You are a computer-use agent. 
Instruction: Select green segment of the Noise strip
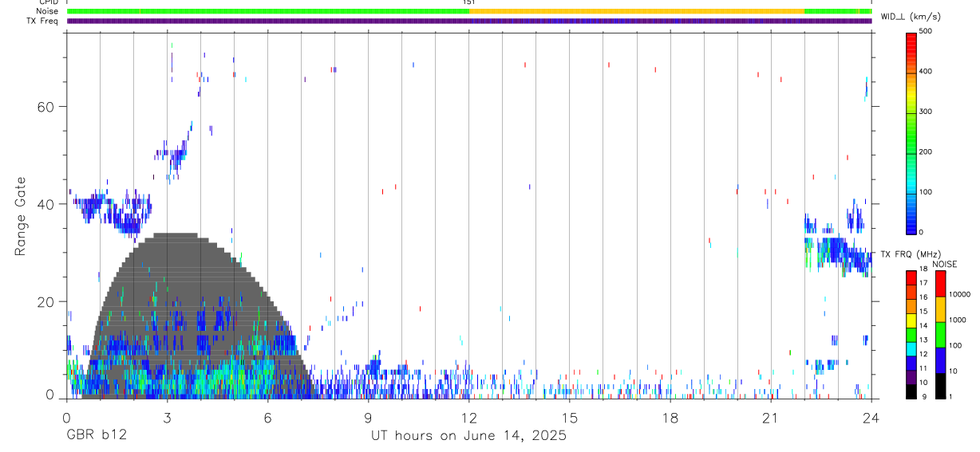267,11
